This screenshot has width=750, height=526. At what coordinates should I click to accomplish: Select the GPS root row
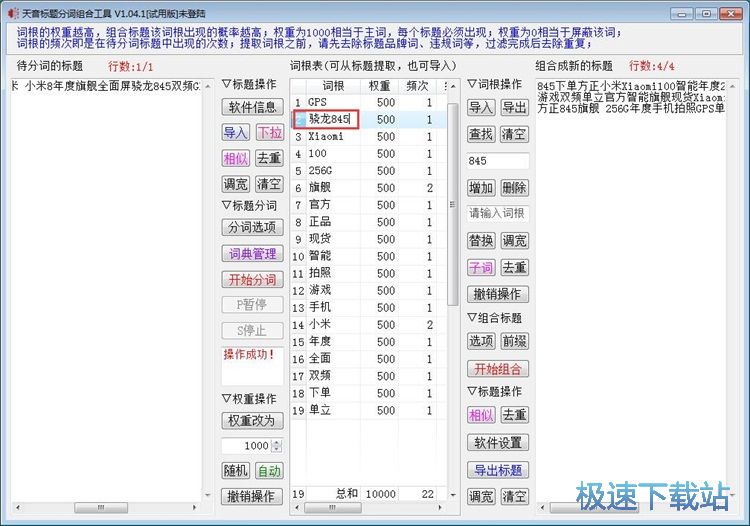[x=368, y=102]
